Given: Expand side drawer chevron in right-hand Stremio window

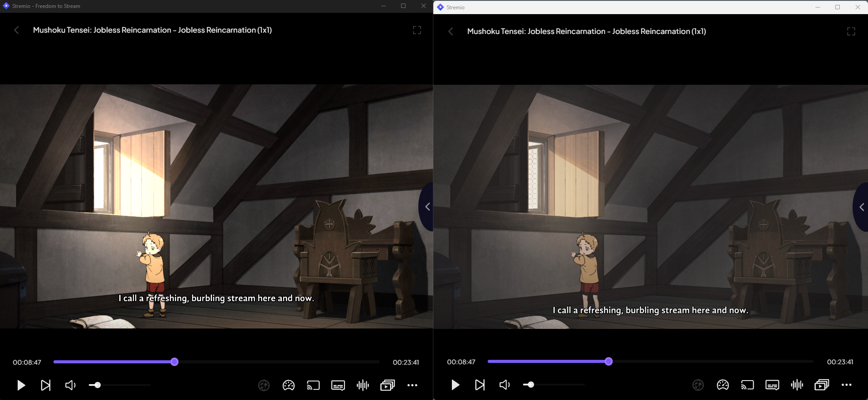Looking at the screenshot, I should [861, 207].
